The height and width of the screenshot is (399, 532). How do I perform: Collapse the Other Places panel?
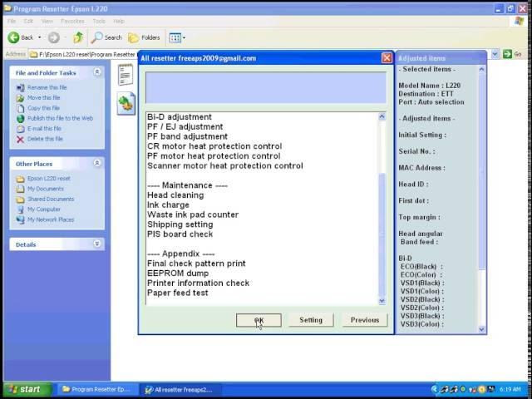[97, 163]
